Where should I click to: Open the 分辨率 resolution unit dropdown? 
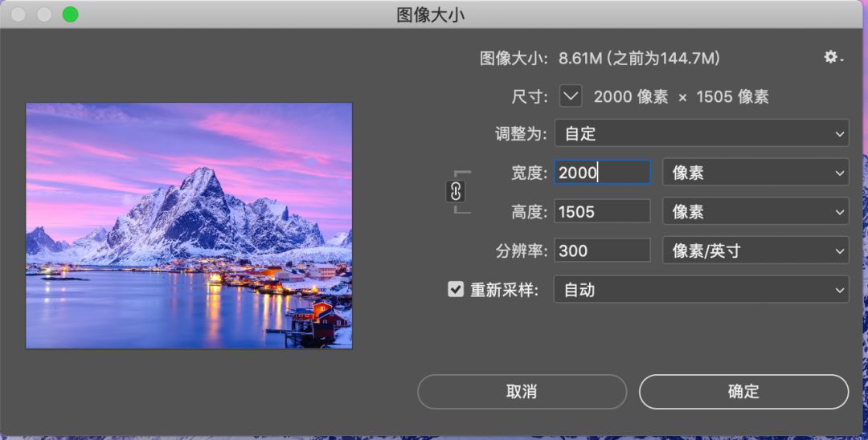(755, 251)
